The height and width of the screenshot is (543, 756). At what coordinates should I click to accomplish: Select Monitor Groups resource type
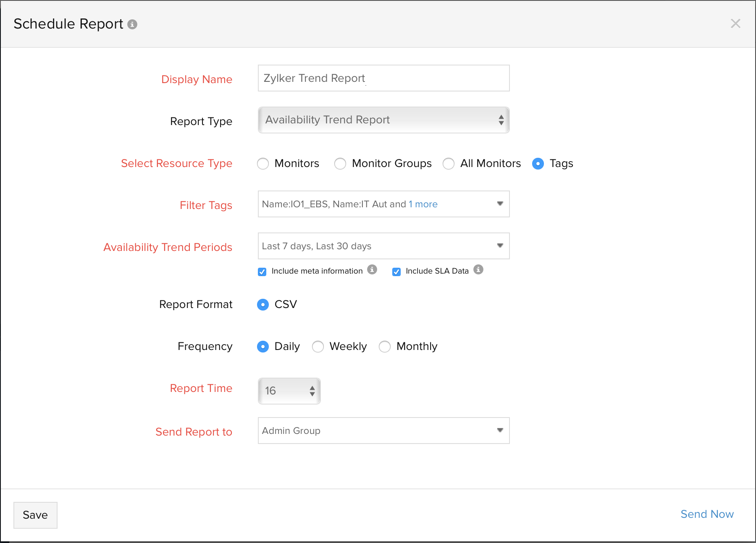coord(340,164)
